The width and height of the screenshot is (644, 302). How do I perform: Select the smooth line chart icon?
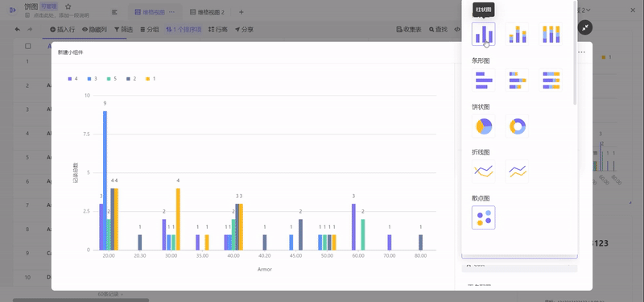pyautogui.click(x=484, y=172)
